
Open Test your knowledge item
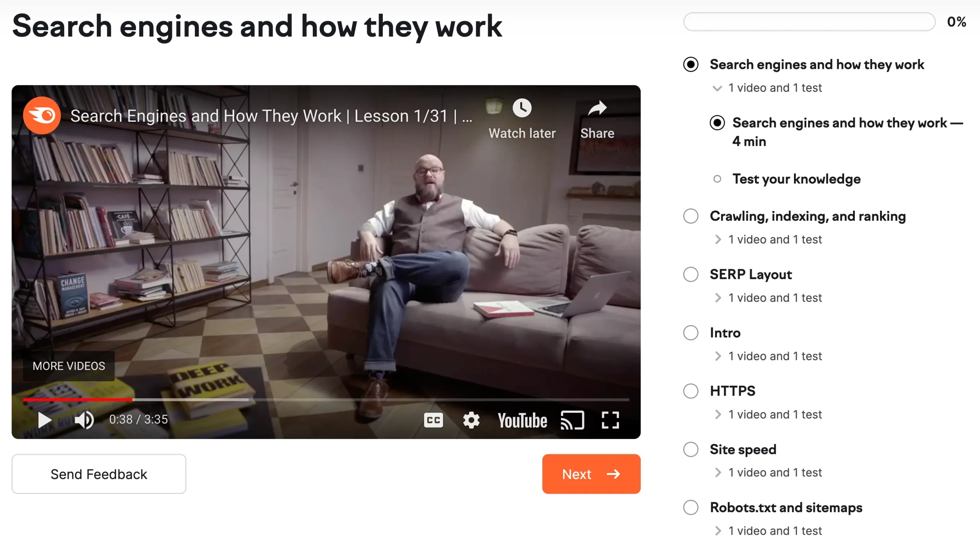click(x=796, y=179)
